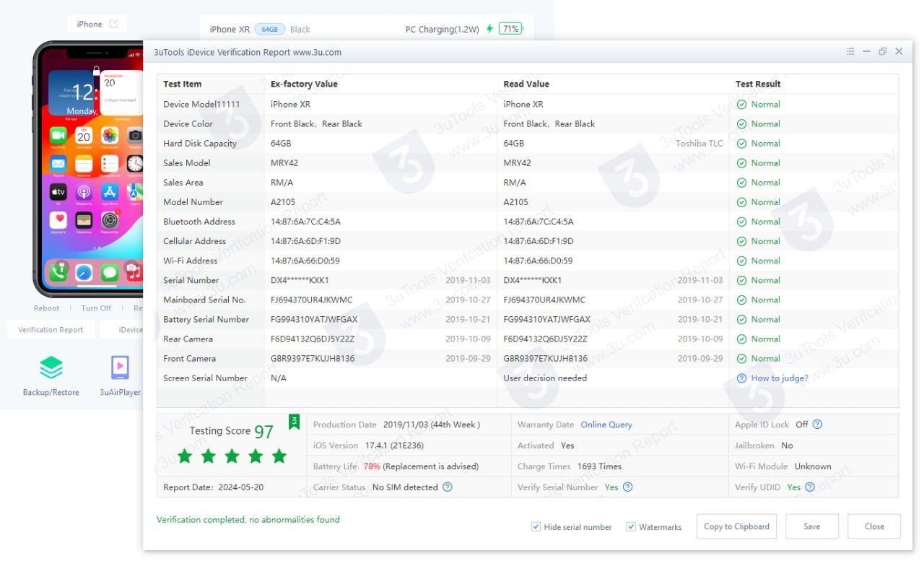Save the verification report
Viewport: 924px width, 561px height.
tap(812, 526)
